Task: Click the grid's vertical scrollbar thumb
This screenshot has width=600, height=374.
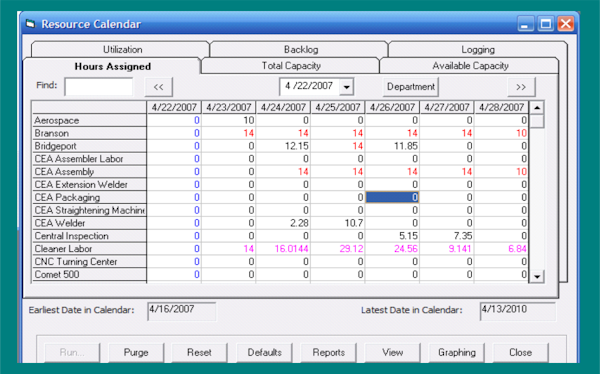Action: [537, 121]
